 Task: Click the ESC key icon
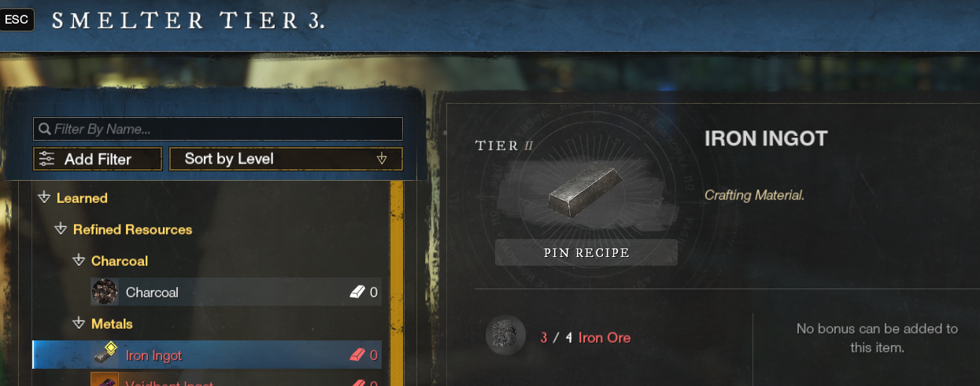(x=17, y=20)
